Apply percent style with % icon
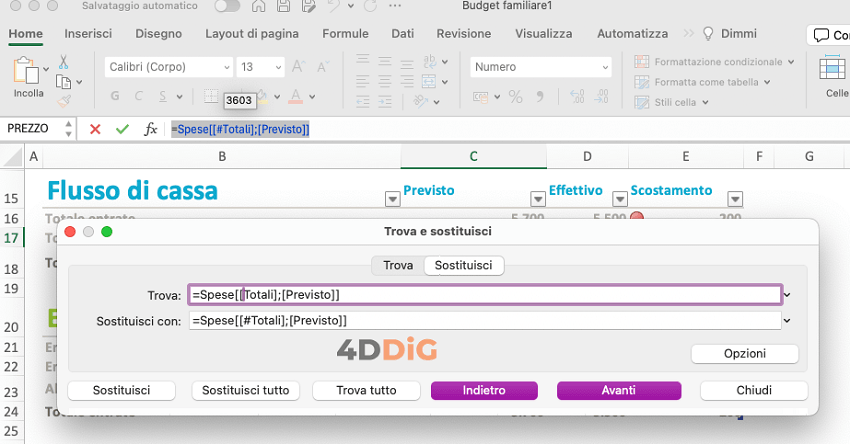850x444 pixels. pyautogui.click(x=516, y=97)
